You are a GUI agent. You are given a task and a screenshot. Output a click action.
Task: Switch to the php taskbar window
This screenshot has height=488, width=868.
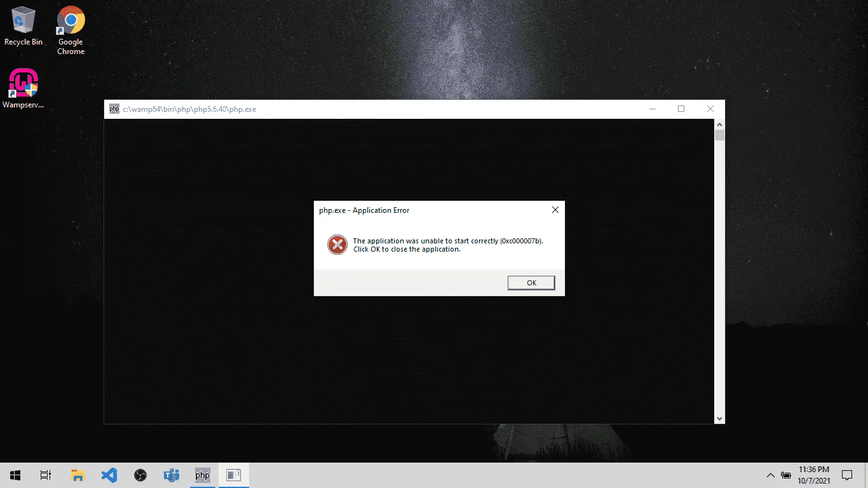pos(203,475)
